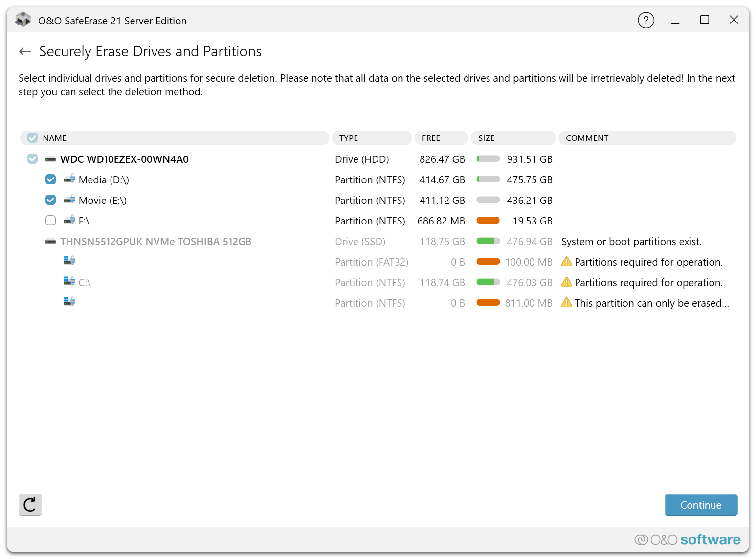
Task: Click the '686.82 MB' free space value
Action: click(441, 221)
